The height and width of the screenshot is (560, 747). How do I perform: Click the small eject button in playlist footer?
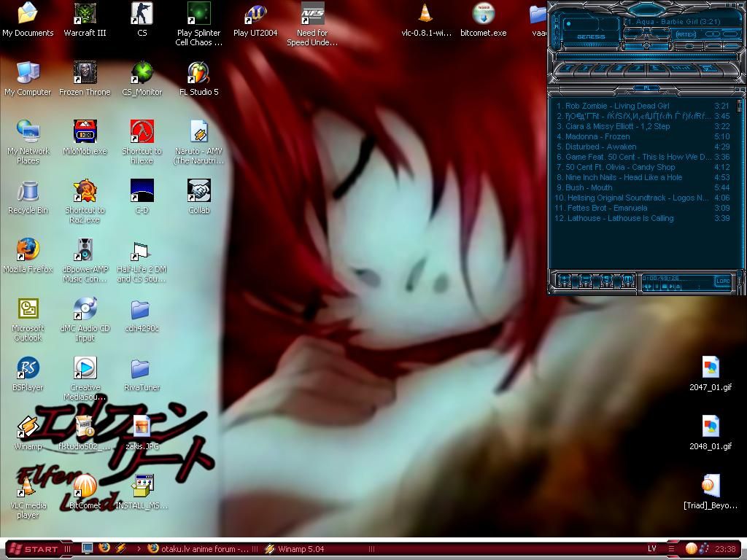click(x=678, y=287)
